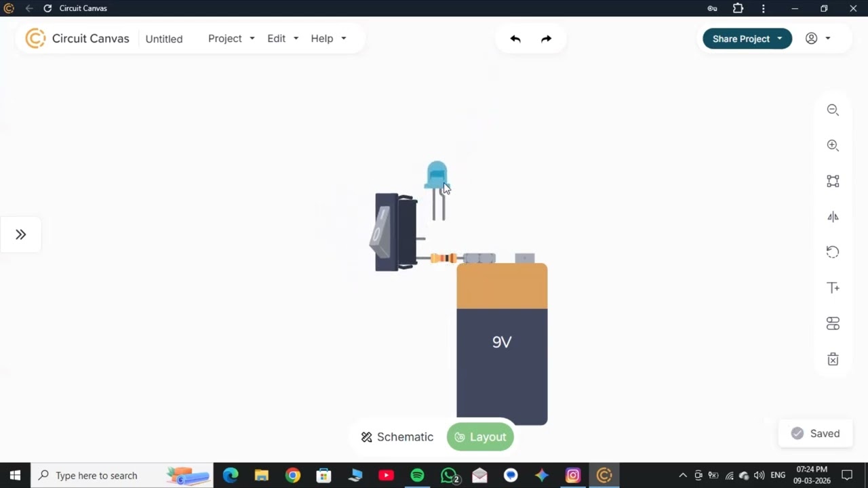Open File Explorer from the taskbar
The width and height of the screenshot is (868, 488).
261,475
